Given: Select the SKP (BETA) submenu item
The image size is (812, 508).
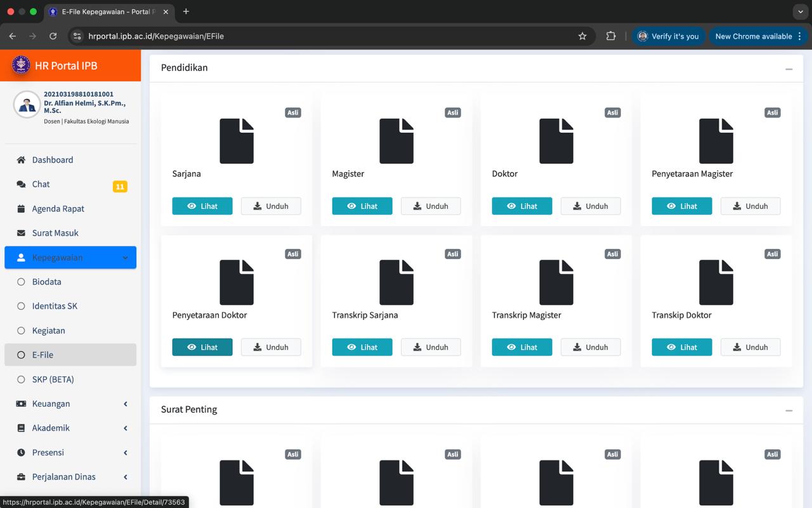Looking at the screenshot, I should (53, 379).
